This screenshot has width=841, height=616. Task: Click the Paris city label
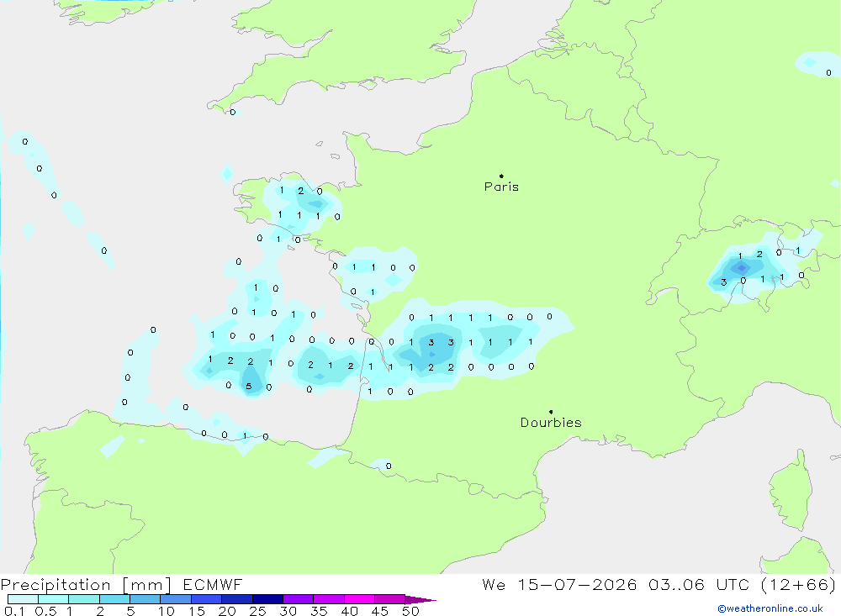(x=501, y=187)
